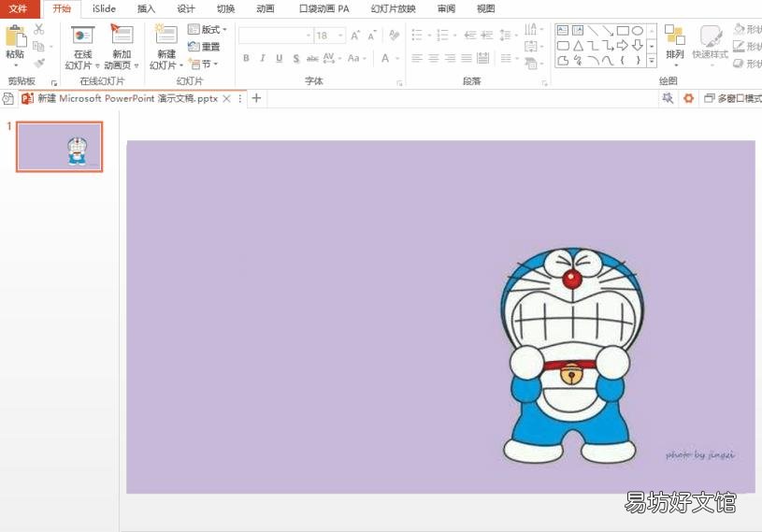Click the Cut scissors icon
The width and height of the screenshot is (762, 532).
(39, 29)
